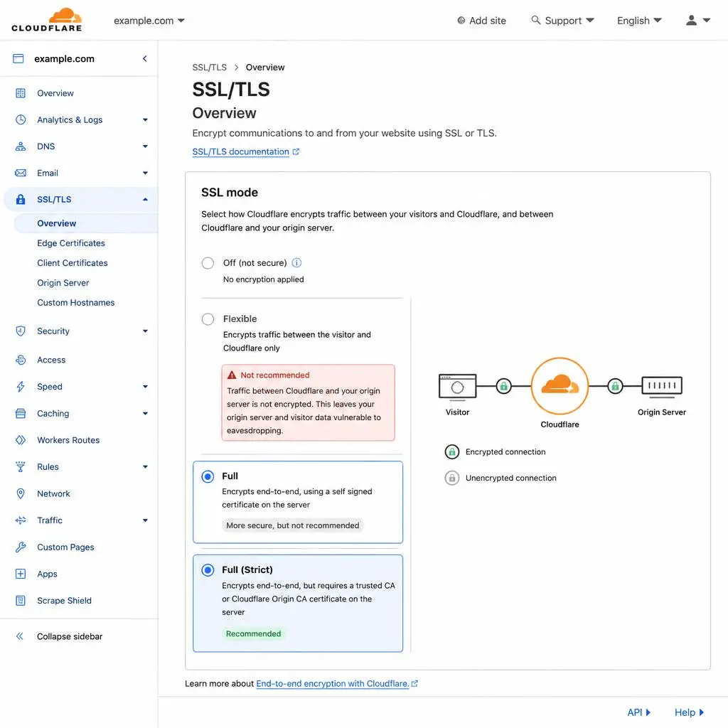Image resolution: width=728 pixels, height=728 pixels.
Task: Click the SSL/TLS breadcrumb link
Action: (x=210, y=68)
